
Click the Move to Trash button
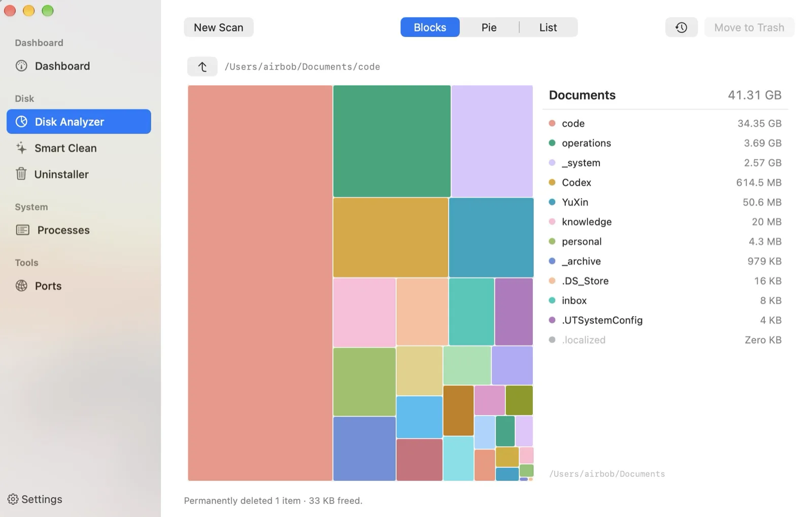click(749, 27)
